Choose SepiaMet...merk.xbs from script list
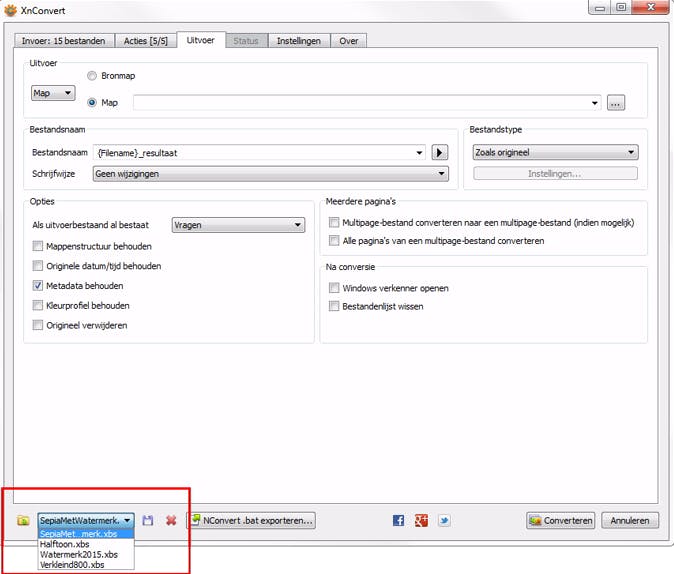 86,534
